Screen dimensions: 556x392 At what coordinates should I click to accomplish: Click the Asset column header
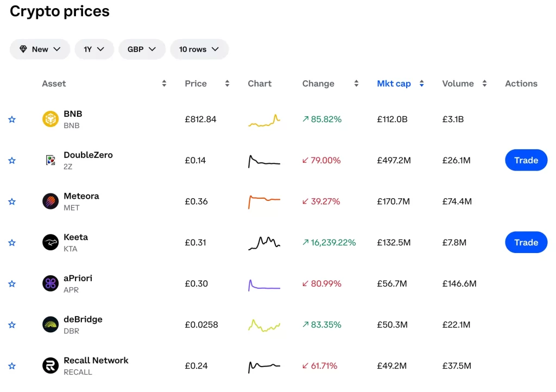(x=54, y=84)
